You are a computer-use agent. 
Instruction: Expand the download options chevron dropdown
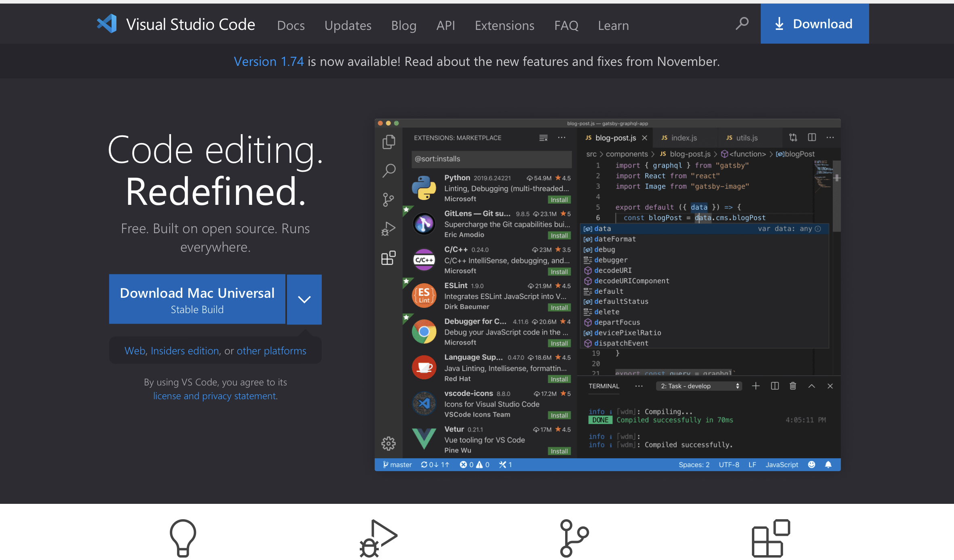(x=304, y=299)
